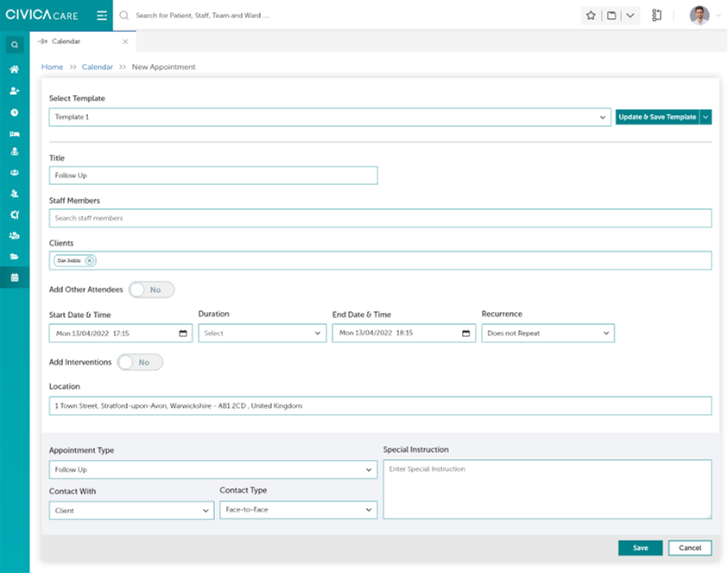Click the Location address field

380,405
